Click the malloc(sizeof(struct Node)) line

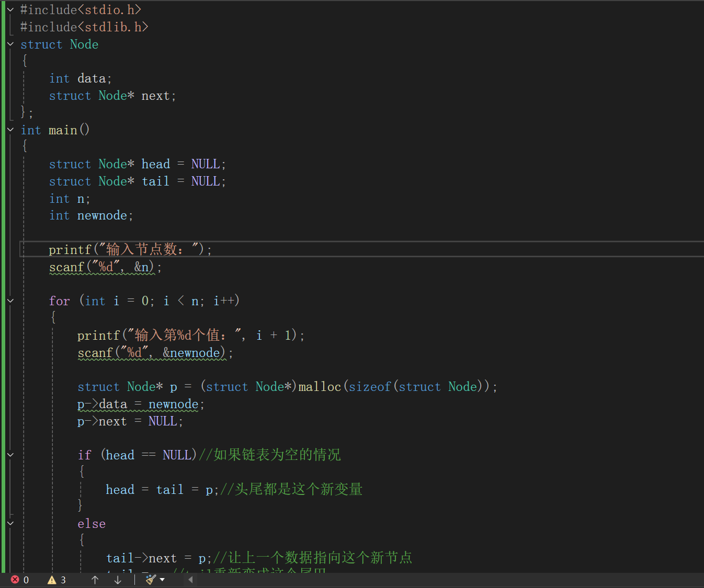[x=287, y=387]
